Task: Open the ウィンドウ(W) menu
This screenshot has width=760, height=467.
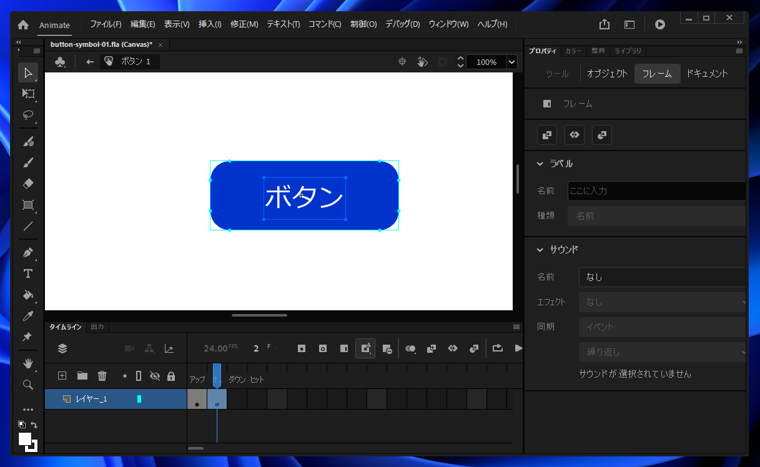Action: 448,24
